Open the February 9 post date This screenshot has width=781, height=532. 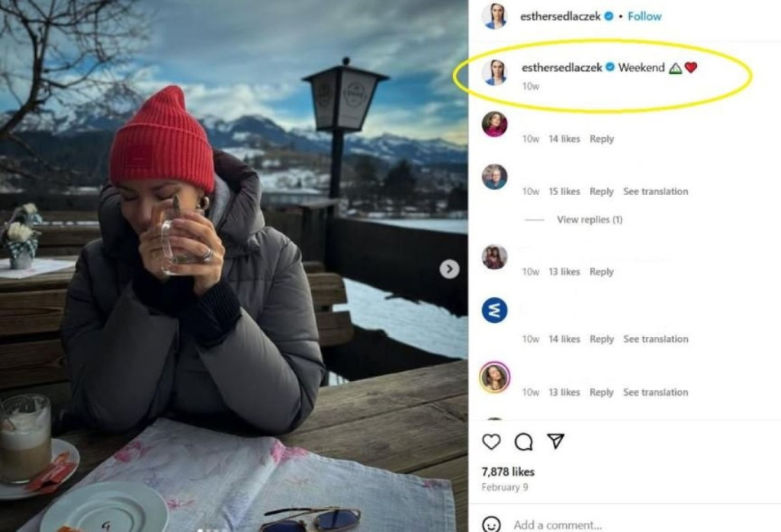tap(504, 487)
